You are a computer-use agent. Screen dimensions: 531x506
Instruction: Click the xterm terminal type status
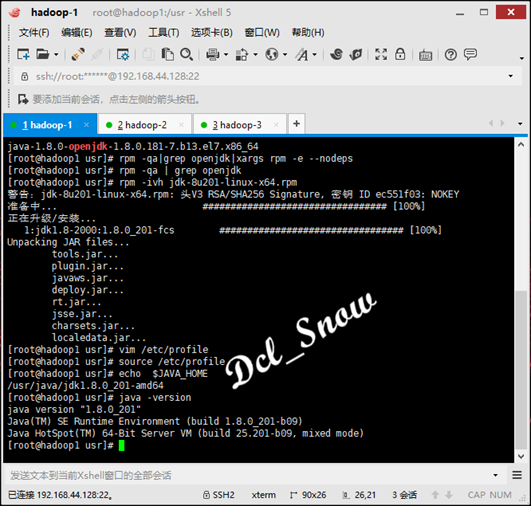click(263, 495)
